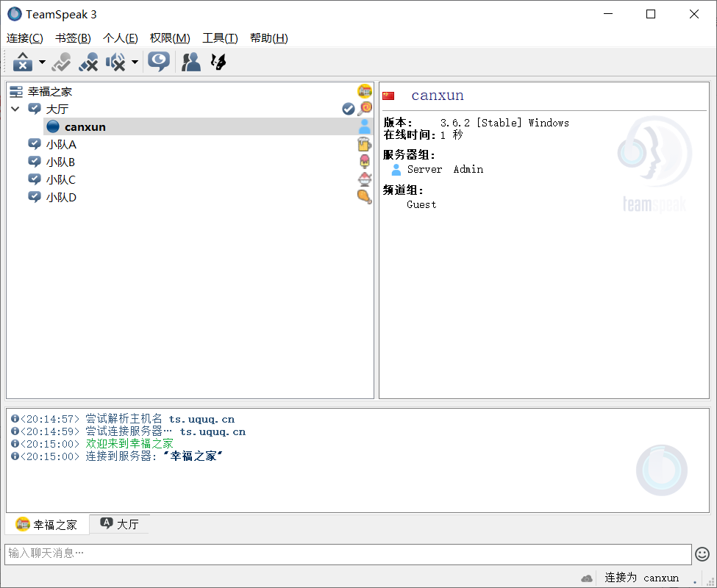
Task: Switch to the 大厅 chat tab
Action: coord(120,524)
